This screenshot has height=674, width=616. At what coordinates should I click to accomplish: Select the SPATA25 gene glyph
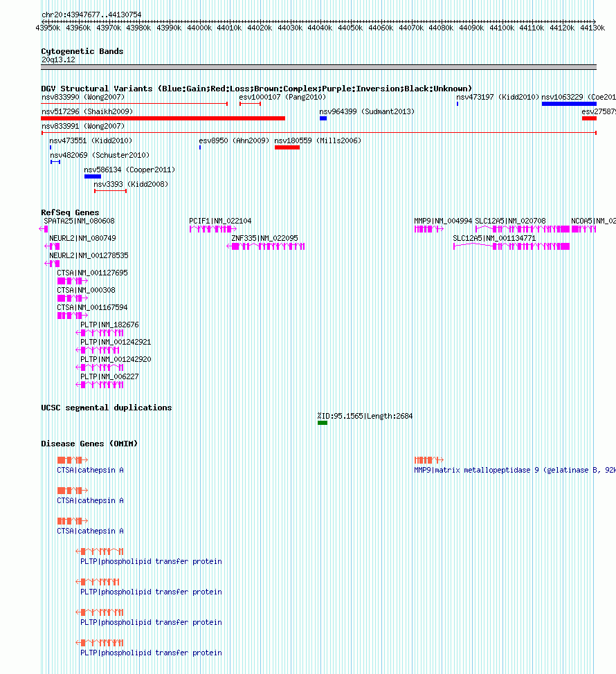pyautogui.click(x=44, y=229)
